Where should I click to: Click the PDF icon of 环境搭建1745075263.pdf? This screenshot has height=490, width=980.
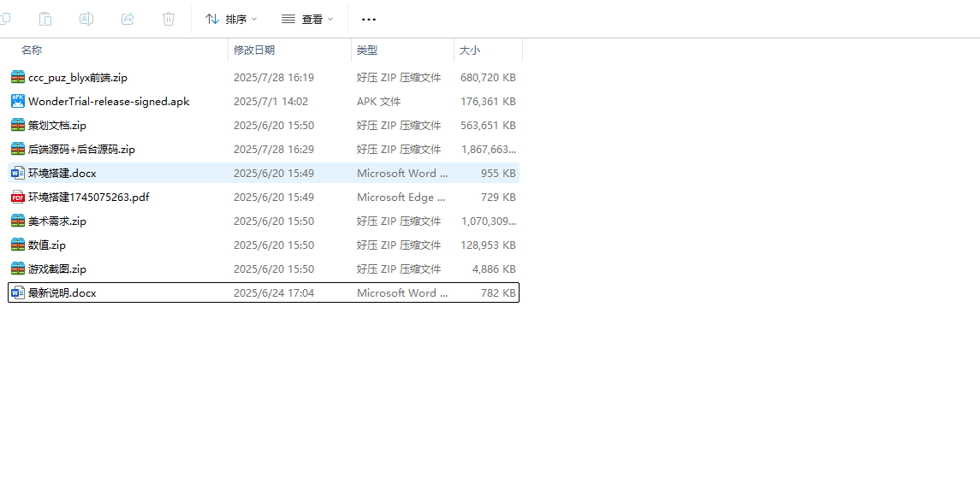tap(18, 198)
